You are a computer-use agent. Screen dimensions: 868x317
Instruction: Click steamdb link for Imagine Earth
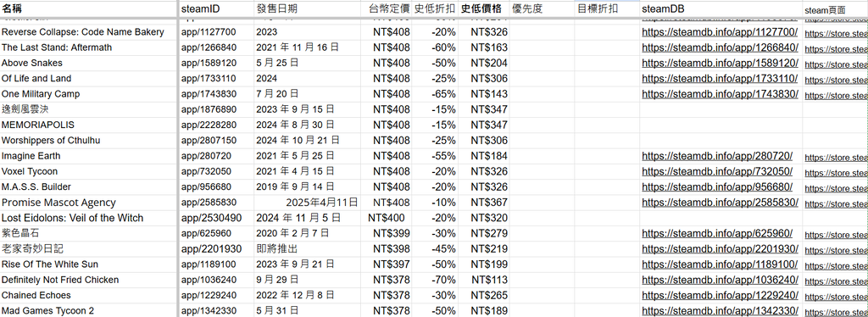coord(717,156)
